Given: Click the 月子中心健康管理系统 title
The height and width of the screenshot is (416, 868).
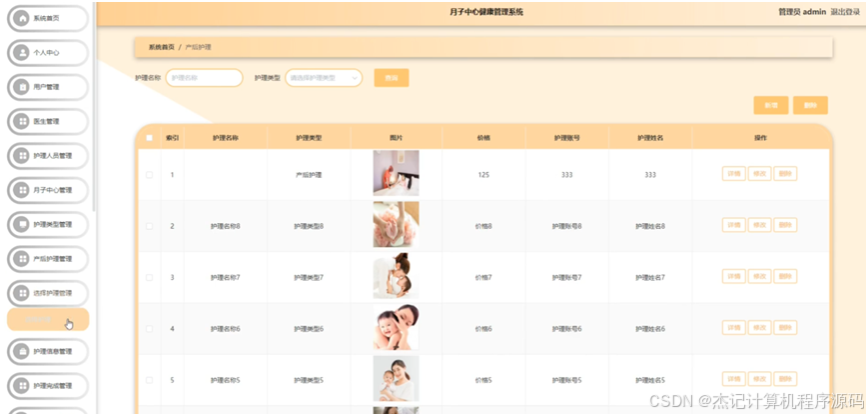Looking at the screenshot, I should (x=486, y=12).
